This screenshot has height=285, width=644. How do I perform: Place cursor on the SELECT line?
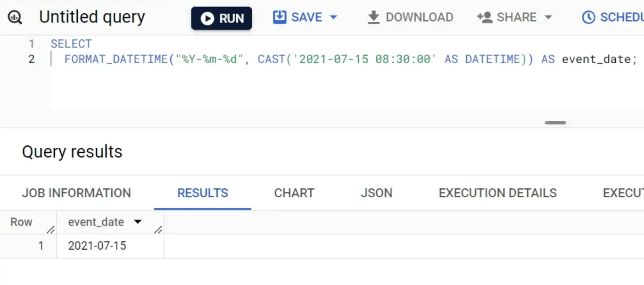click(x=72, y=44)
